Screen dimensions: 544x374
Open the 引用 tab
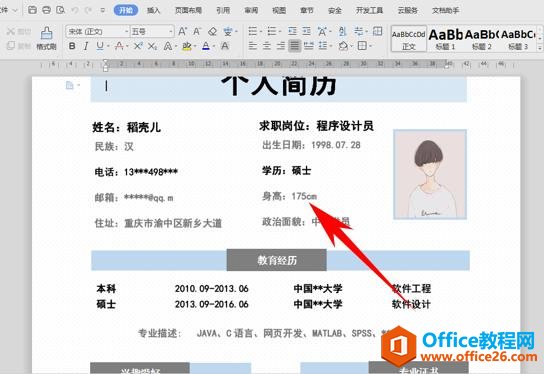[223, 10]
